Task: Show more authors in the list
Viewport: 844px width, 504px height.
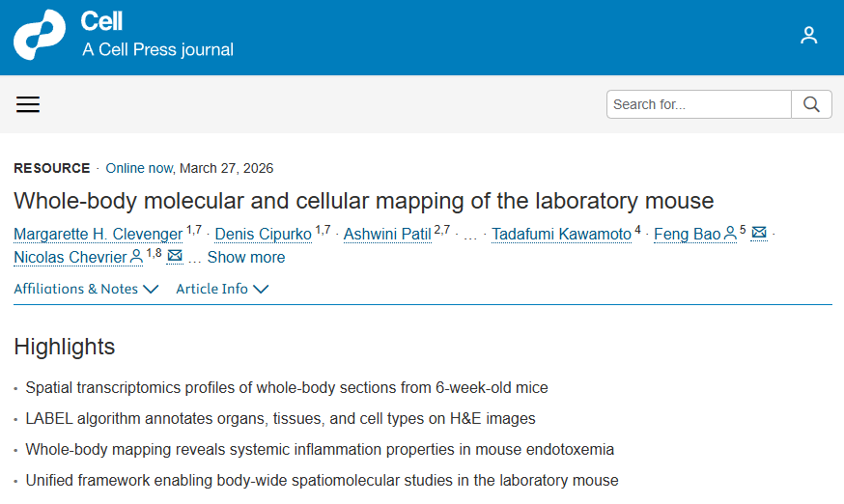Action: 245,257
